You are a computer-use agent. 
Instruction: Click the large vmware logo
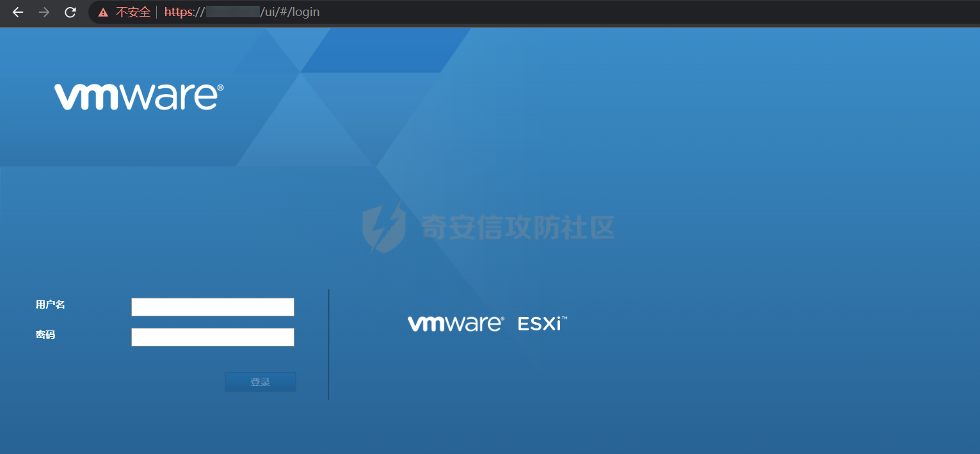[x=139, y=97]
